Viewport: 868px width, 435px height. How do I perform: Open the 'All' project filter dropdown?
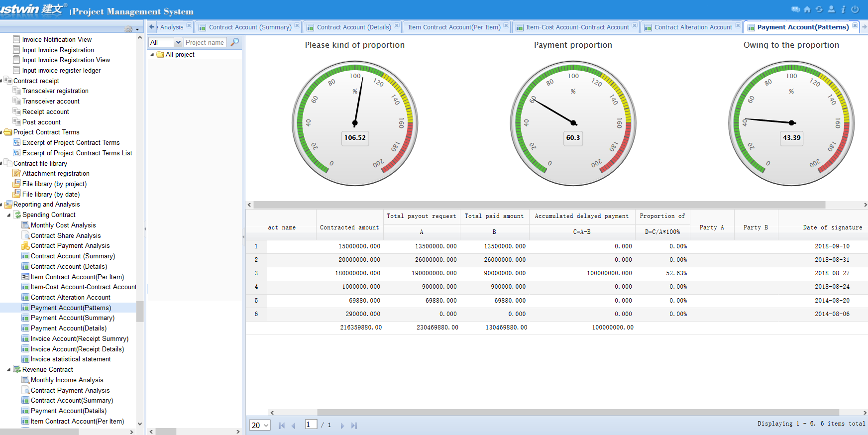(x=178, y=43)
